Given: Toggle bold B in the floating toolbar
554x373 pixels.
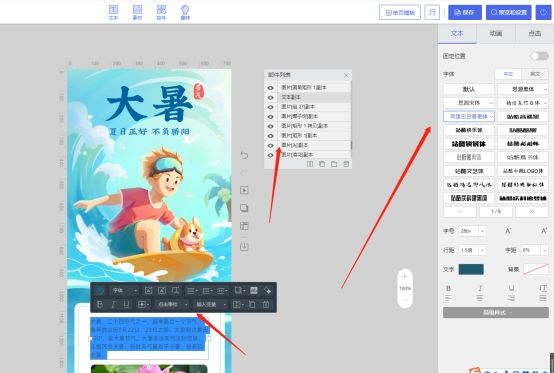Looking at the screenshot, I should (100, 304).
